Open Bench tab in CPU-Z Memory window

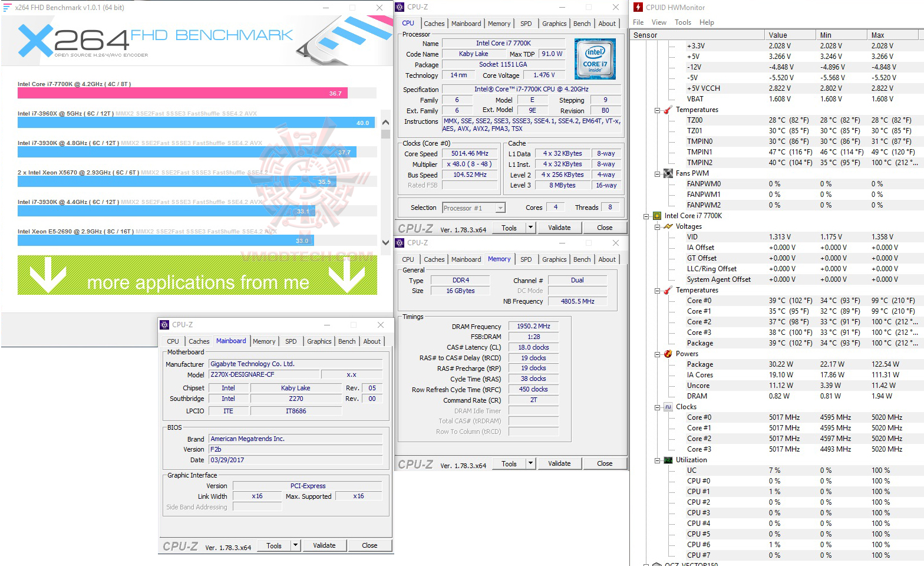(x=582, y=259)
